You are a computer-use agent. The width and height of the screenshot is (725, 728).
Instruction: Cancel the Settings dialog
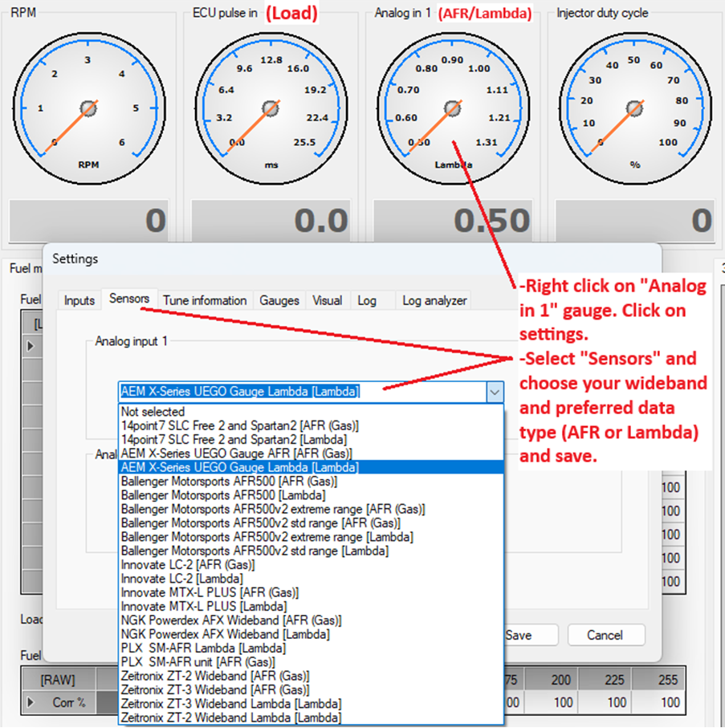coord(605,635)
